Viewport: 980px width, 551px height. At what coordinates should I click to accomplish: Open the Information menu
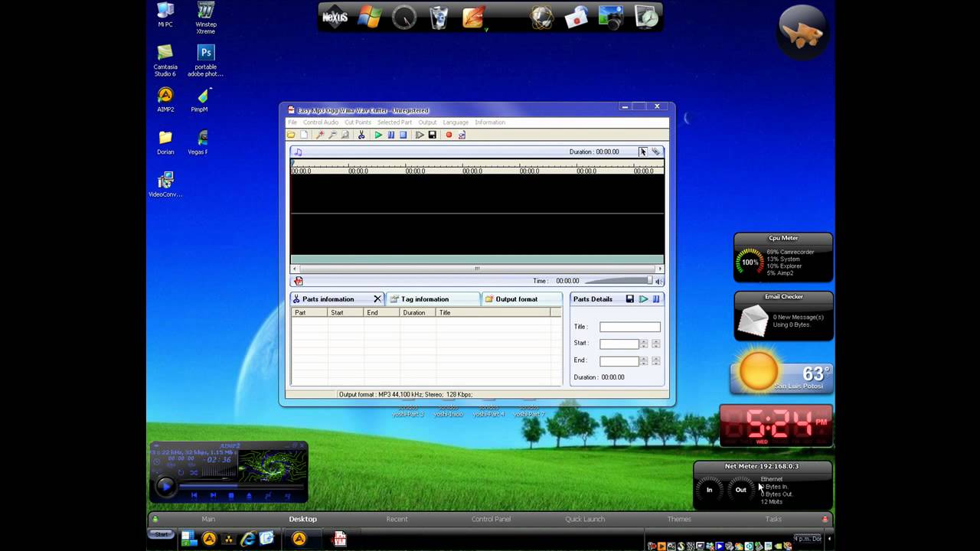490,122
